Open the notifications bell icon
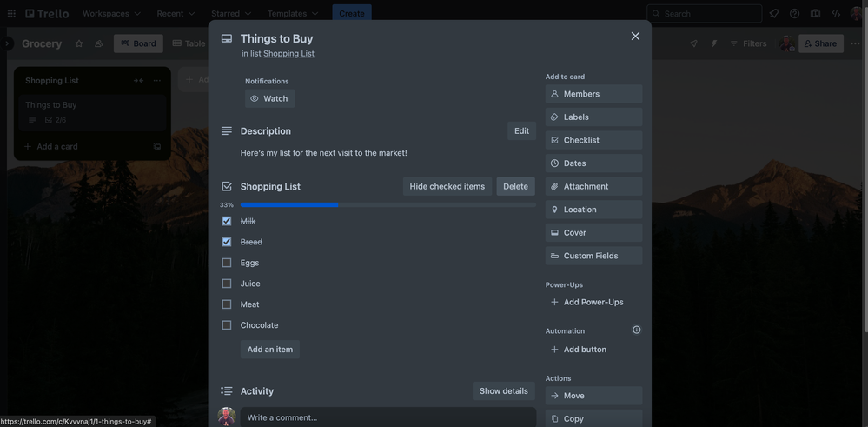This screenshot has width=868, height=427. [x=774, y=13]
